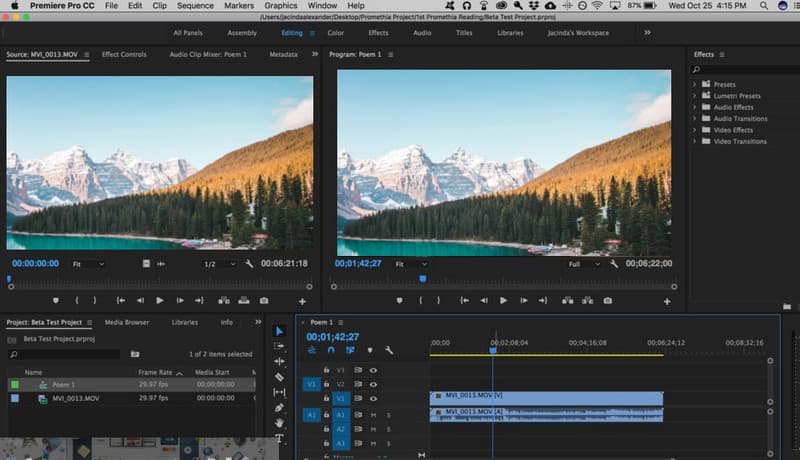Screen dimensions: 800x460
Task: Click Insert button in Source monitor
Action: point(224,301)
